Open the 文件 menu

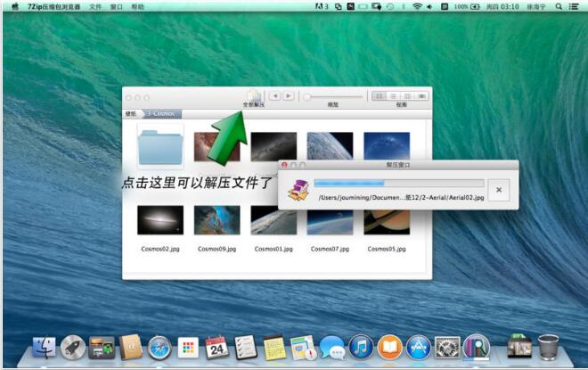coord(95,6)
